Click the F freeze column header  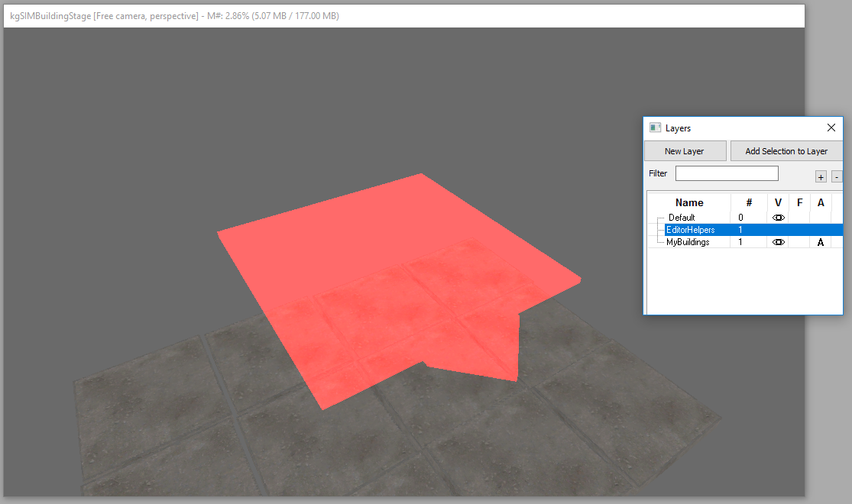click(800, 202)
